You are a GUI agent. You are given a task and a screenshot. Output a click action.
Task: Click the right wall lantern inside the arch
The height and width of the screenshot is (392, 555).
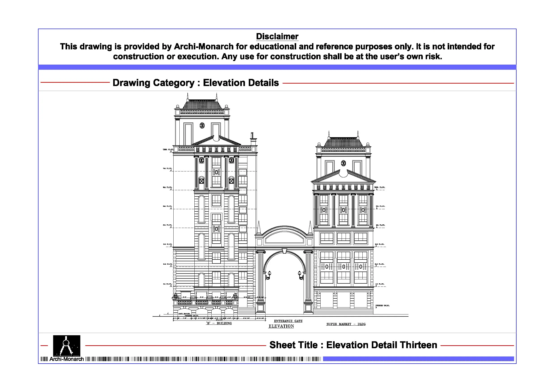pos(300,275)
